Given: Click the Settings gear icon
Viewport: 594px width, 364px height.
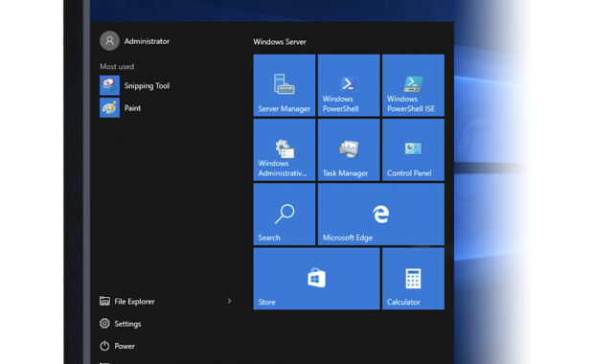Looking at the screenshot, I should click(x=104, y=324).
